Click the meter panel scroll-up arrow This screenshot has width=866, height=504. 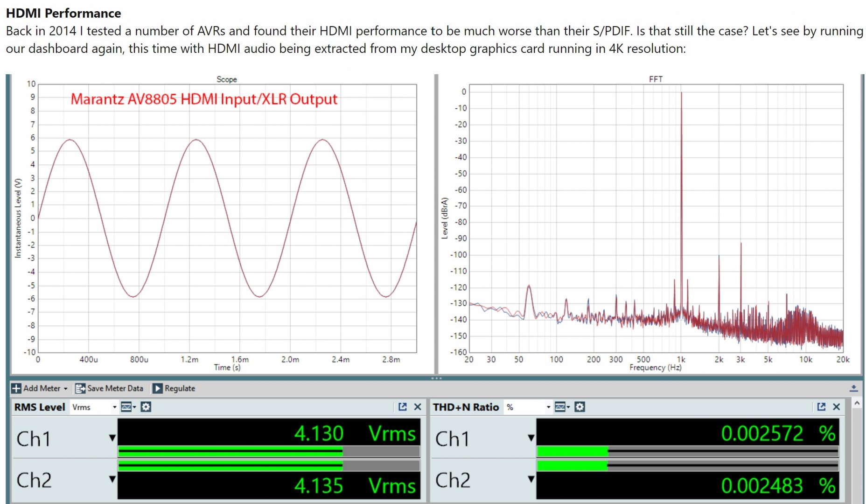(x=857, y=403)
